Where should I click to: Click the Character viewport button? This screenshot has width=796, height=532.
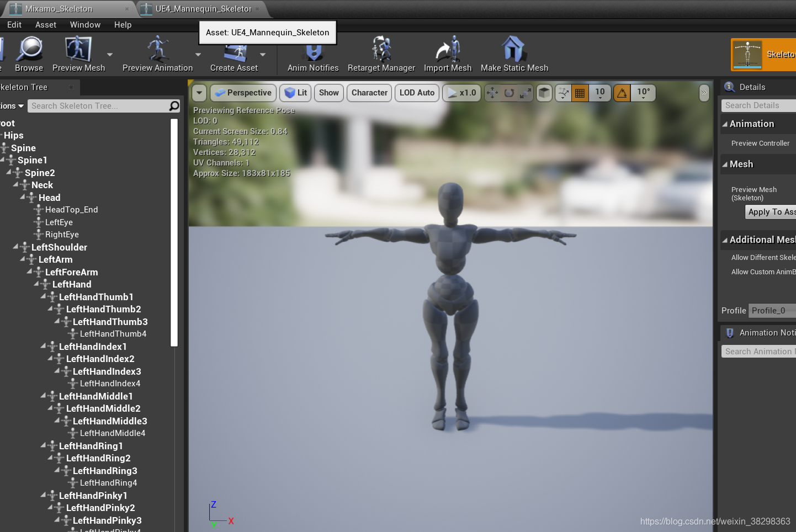pos(369,93)
